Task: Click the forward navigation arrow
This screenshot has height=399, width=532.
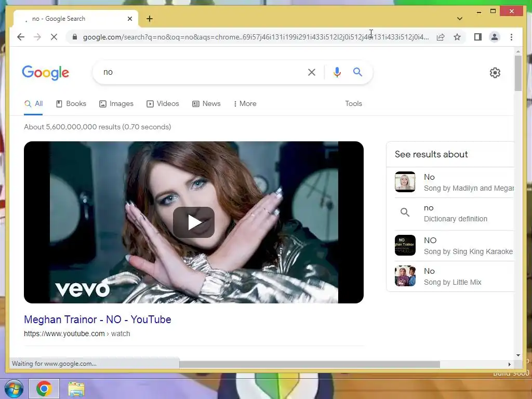Action: (x=37, y=37)
